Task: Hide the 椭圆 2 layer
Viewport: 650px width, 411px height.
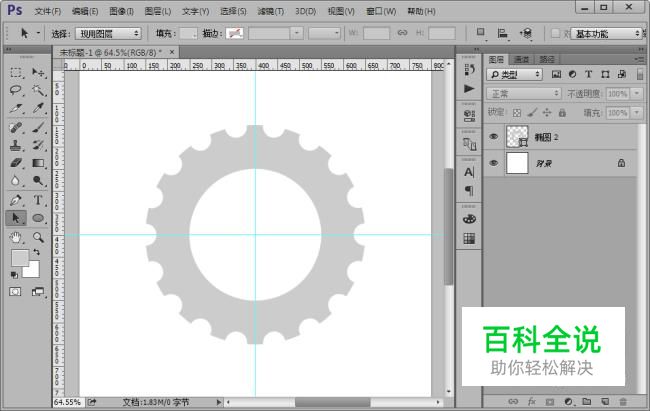Action: (x=493, y=137)
